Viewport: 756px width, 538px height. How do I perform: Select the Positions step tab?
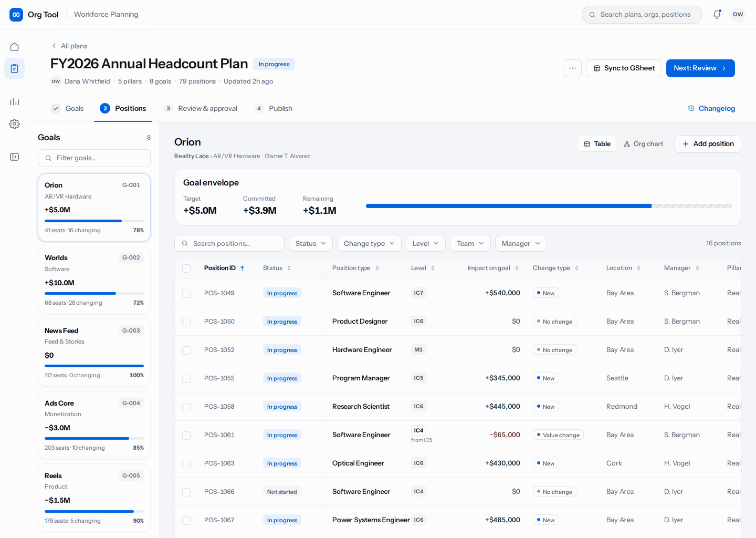[123, 108]
